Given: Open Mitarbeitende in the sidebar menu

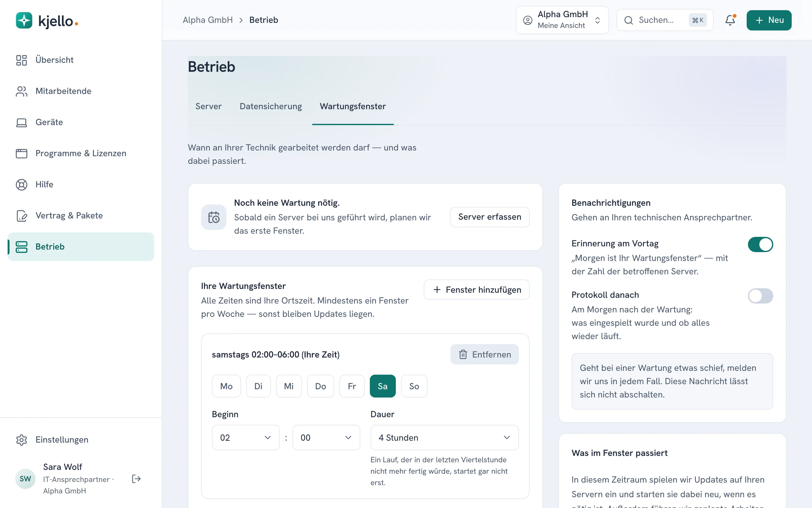Looking at the screenshot, I should point(81,91).
